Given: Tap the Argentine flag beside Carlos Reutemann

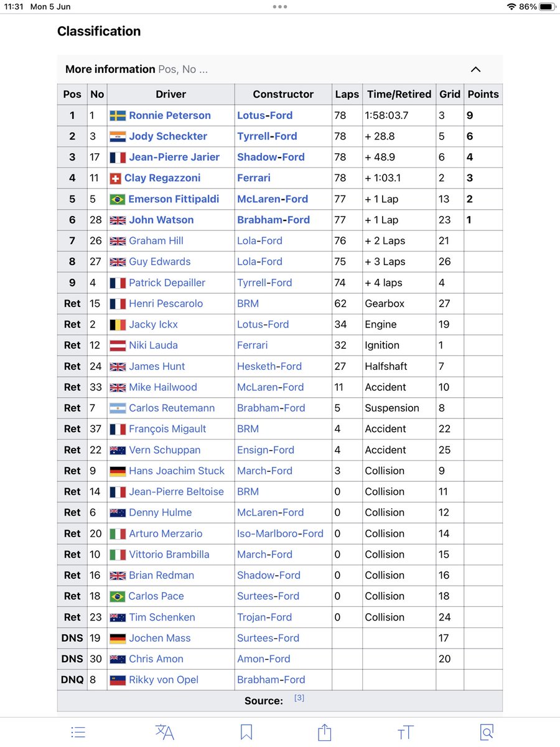Looking at the screenshot, I should [x=118, y=408].
